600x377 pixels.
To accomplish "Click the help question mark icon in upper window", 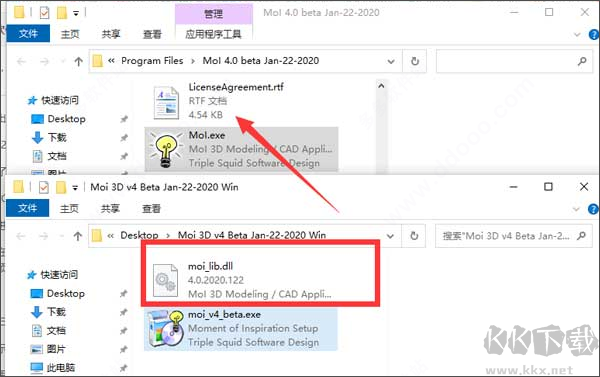I will pos(594,35).
